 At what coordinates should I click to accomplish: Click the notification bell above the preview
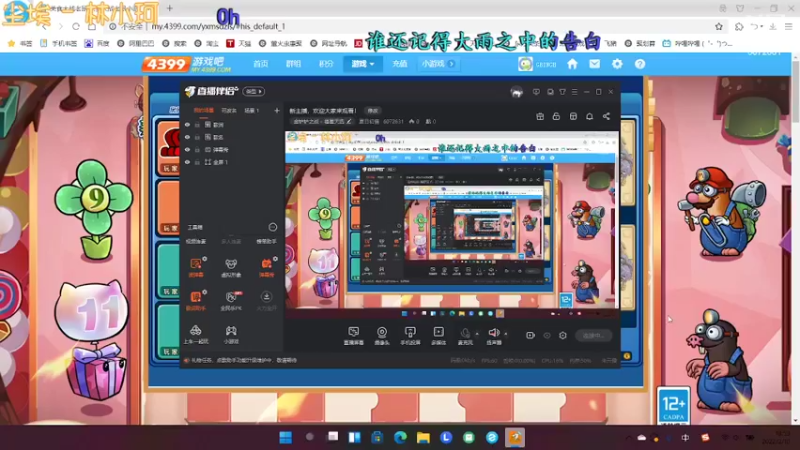tap(589, 116)
